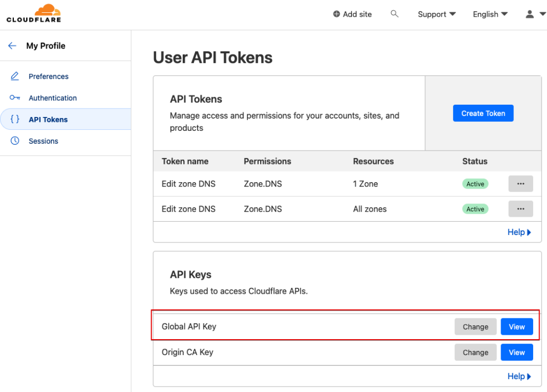
Task: Open options menu for 1 Zone token
Action: [x=520, y=184]
